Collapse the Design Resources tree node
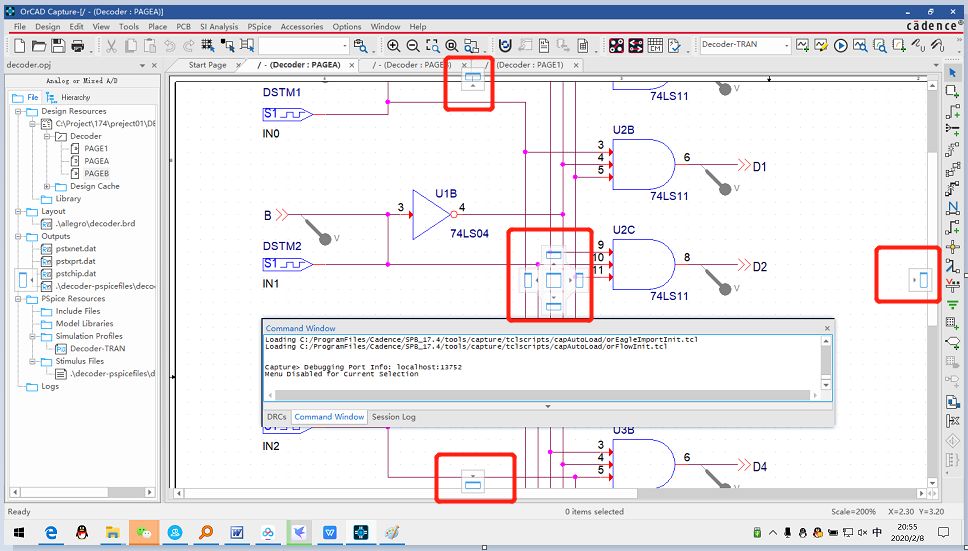The image size is (968, 551). 19,111
